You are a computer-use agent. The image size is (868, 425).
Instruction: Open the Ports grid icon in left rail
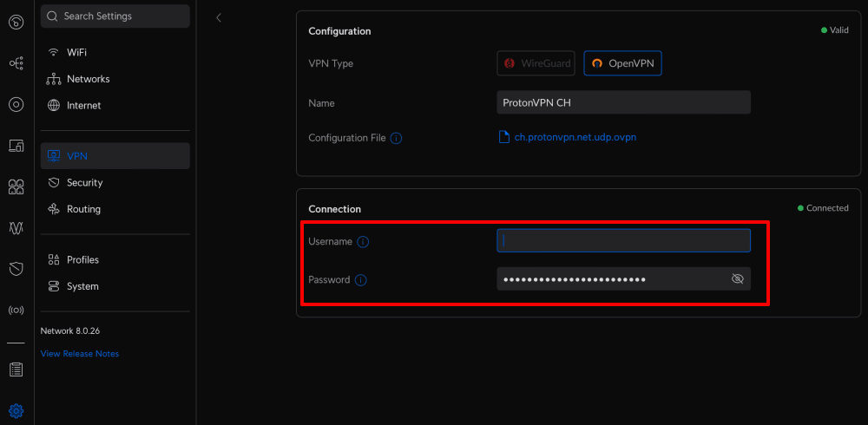(16, 187)
